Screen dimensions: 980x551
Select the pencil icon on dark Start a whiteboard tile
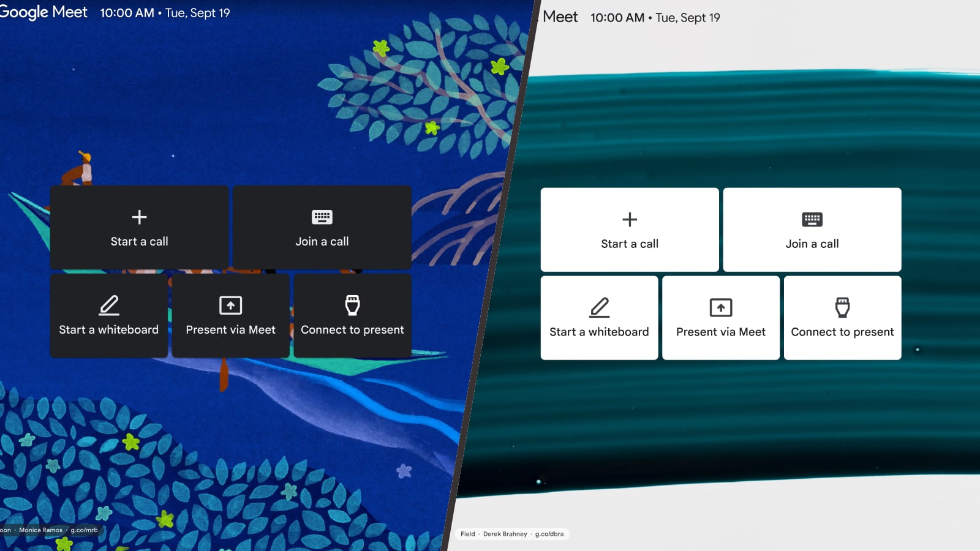[108, 304]
